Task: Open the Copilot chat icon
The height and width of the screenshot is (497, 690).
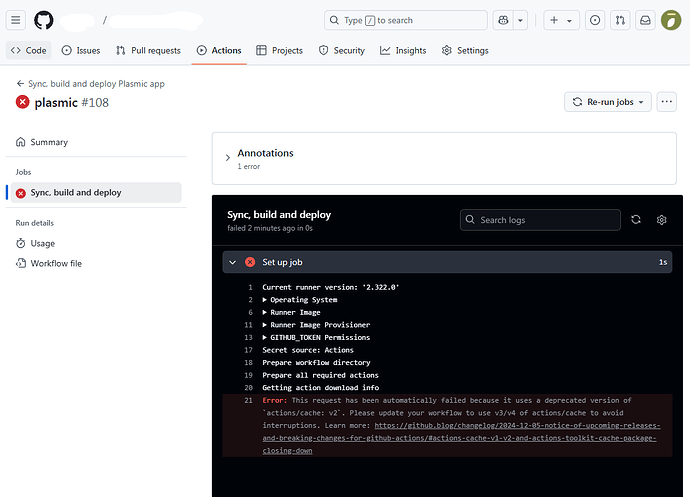Action: click(x=503, y=20)
